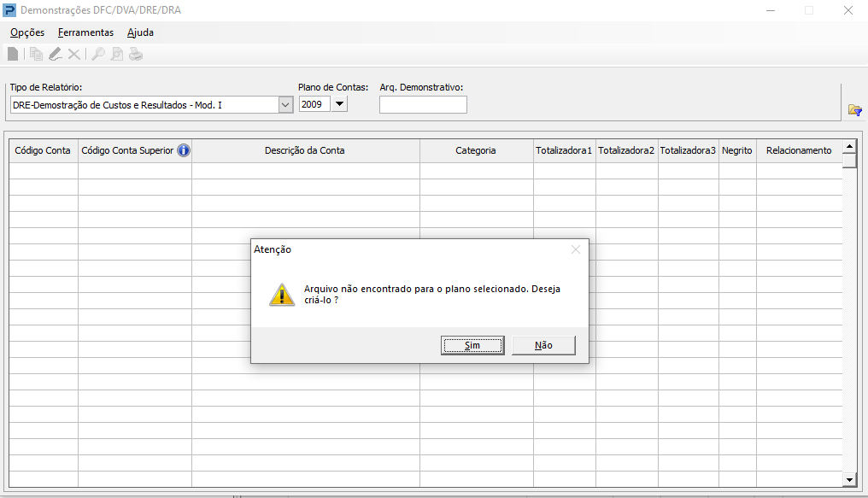
Task: Confirm with the Sim button
Action: tap(472, 345)
